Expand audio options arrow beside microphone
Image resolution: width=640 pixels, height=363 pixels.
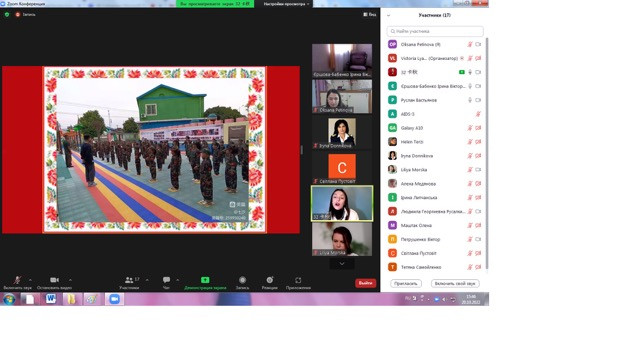tap(30, 280)
